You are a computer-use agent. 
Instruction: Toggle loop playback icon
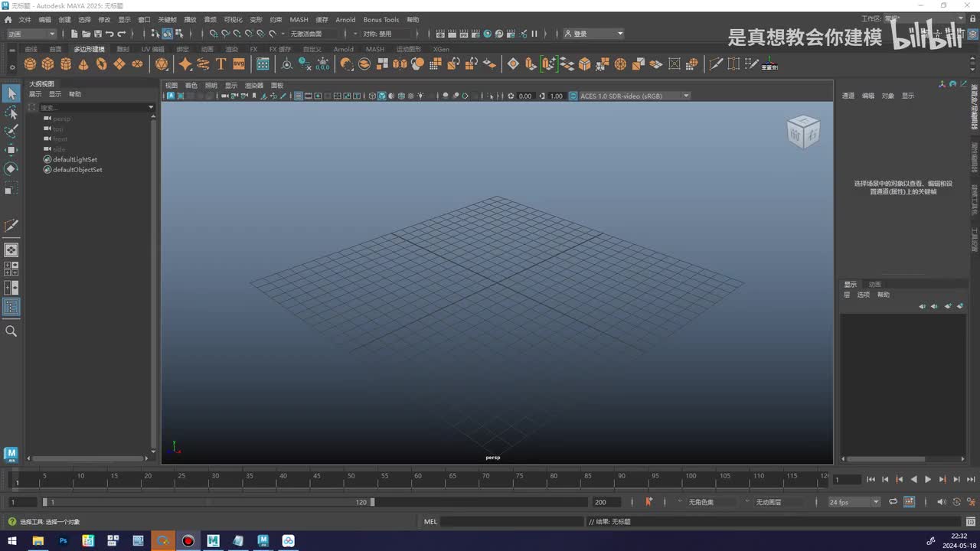click(x=893, y=502)
